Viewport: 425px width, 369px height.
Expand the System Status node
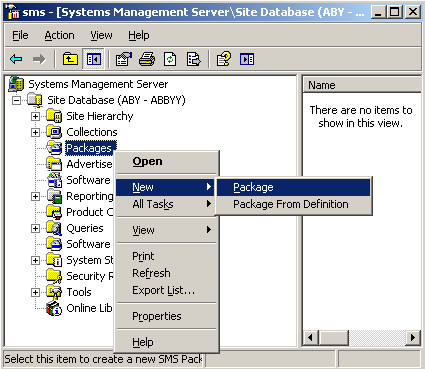[35, 260]
